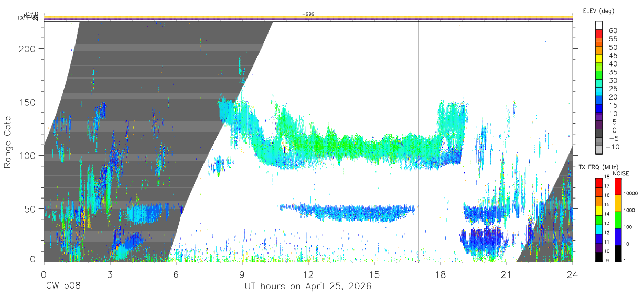Click ELEV legend value '-10'
This screenshot has width=644, height=297.
coord(611,147)
